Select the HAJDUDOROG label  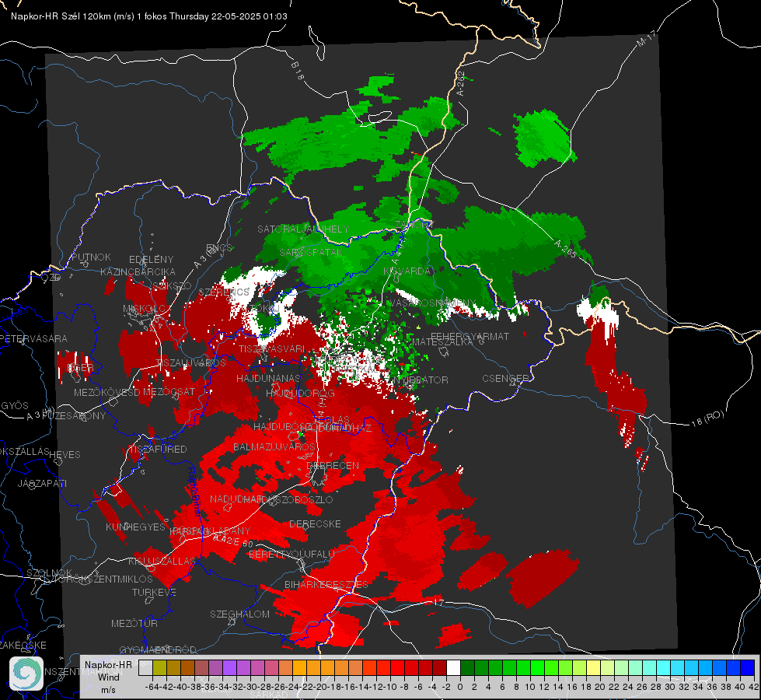(x=300, y=393)
